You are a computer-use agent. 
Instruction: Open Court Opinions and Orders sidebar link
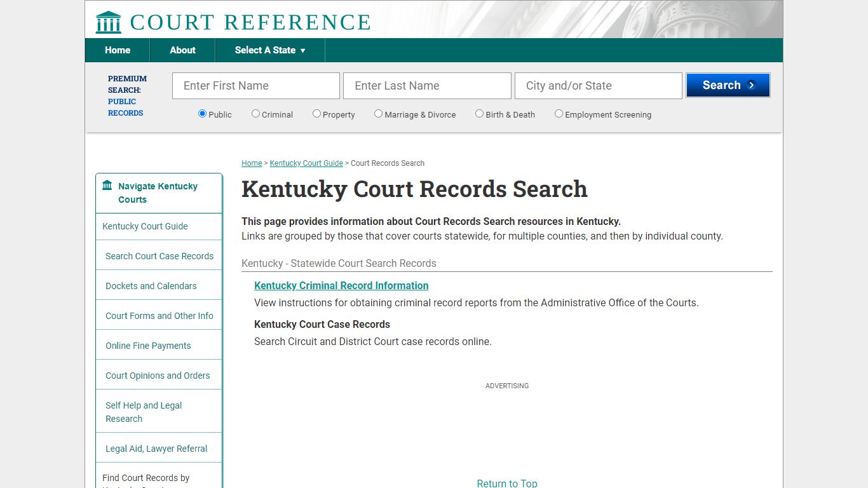coord(159,376)
